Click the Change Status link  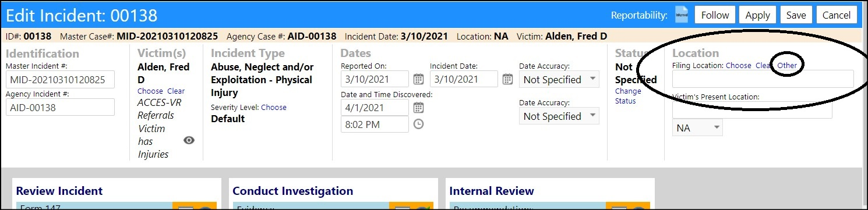coord(628,96)
